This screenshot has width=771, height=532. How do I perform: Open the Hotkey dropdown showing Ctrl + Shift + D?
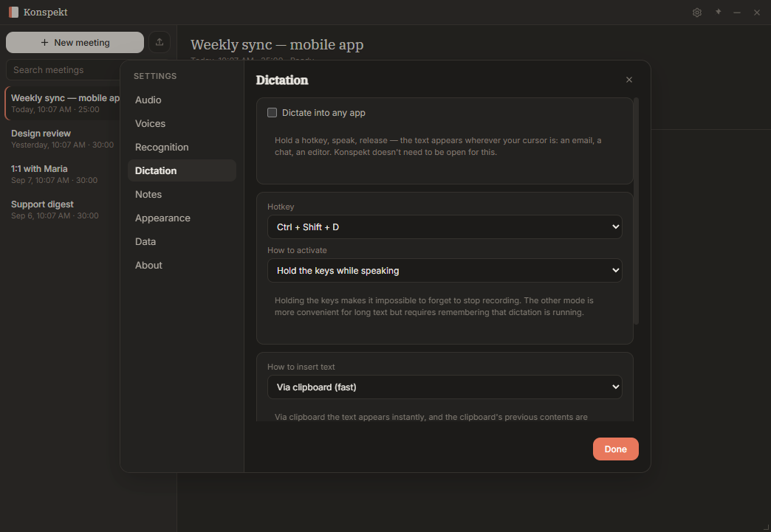point(445,227)
